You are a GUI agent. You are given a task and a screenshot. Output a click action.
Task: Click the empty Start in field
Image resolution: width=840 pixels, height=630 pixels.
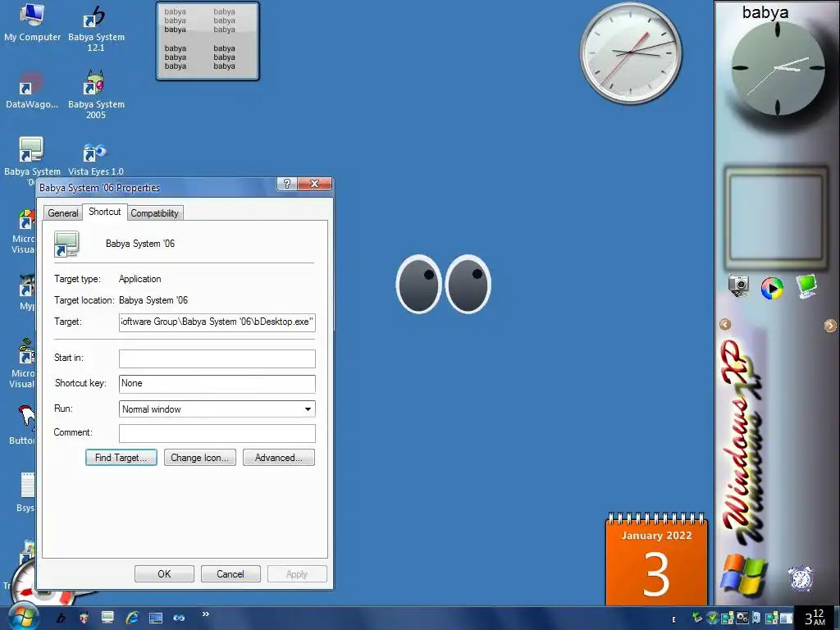point(217,359)
